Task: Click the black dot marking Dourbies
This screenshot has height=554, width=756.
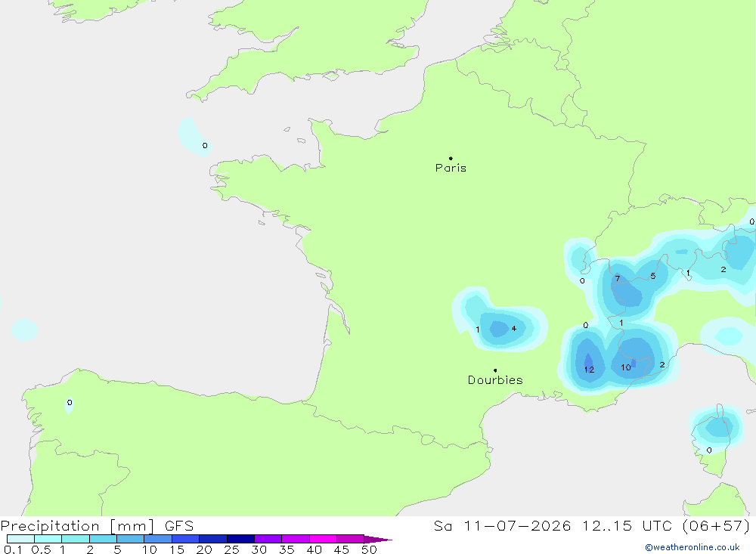Action: point(495,370)
